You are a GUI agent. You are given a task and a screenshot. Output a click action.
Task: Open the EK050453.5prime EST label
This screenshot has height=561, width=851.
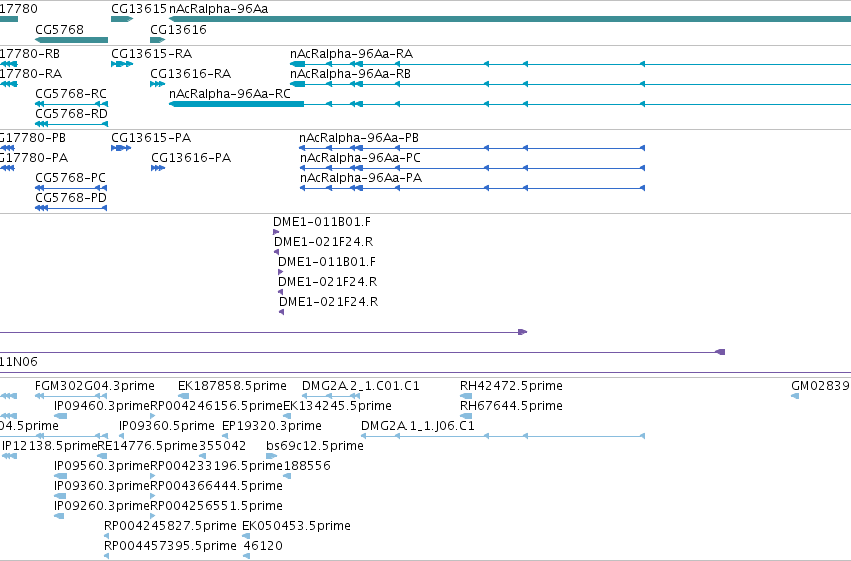(x=296, y=526)
